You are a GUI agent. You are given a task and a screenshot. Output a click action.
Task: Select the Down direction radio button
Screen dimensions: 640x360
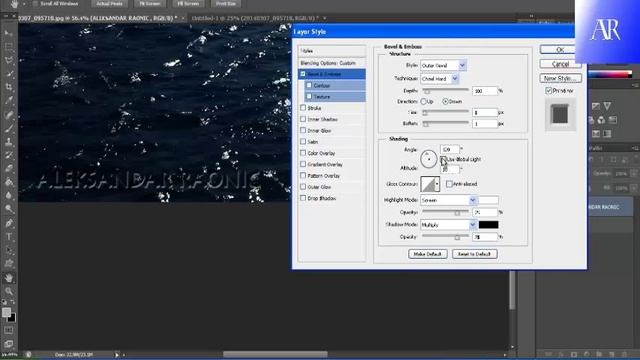(x=445, y=101)
